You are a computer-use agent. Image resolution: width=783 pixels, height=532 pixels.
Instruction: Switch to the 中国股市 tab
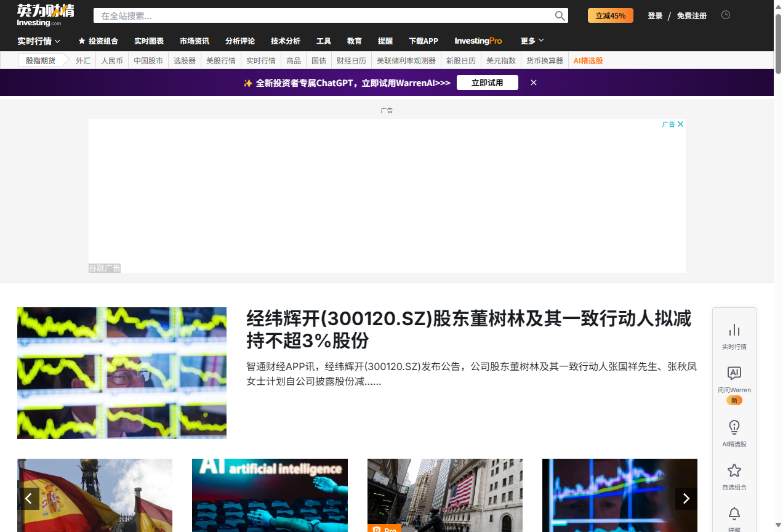148,60
